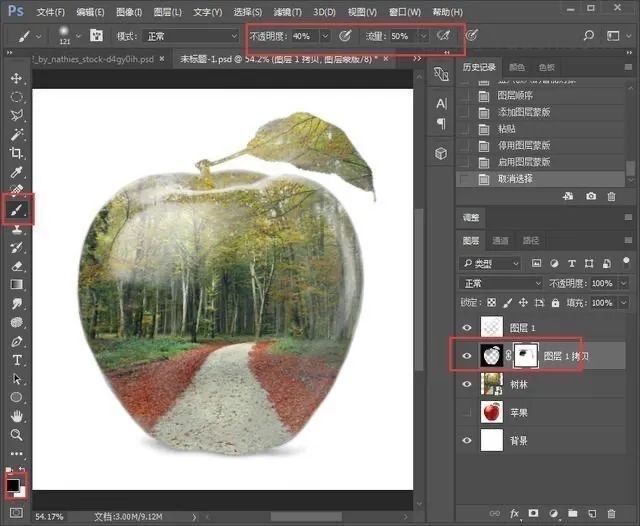640x526 pixels.
Task: Choose the Zoom magnifier tool
Action: [x=17, y=435]
